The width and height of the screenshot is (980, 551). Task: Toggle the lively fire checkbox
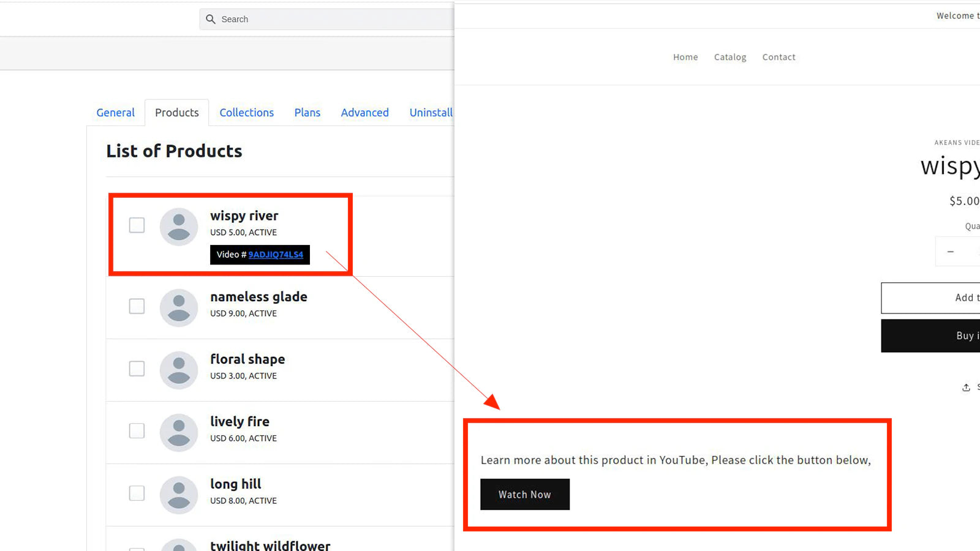point(137,431)
